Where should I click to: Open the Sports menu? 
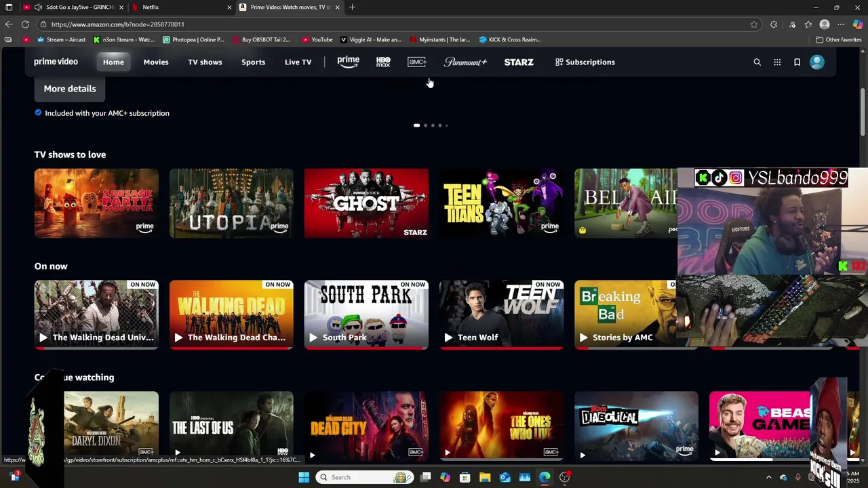point(253,62)
